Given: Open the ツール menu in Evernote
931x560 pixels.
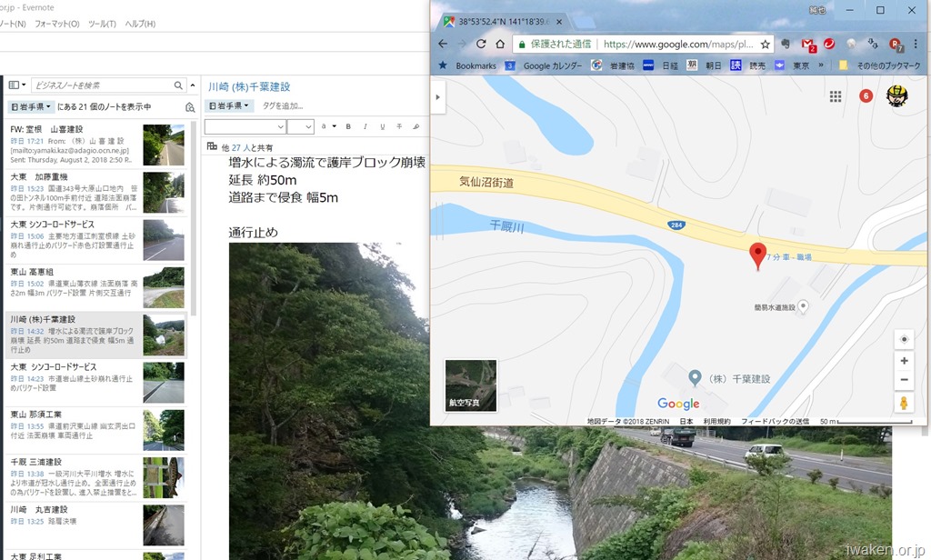Looking at the screenshot, I should point(102,24).
